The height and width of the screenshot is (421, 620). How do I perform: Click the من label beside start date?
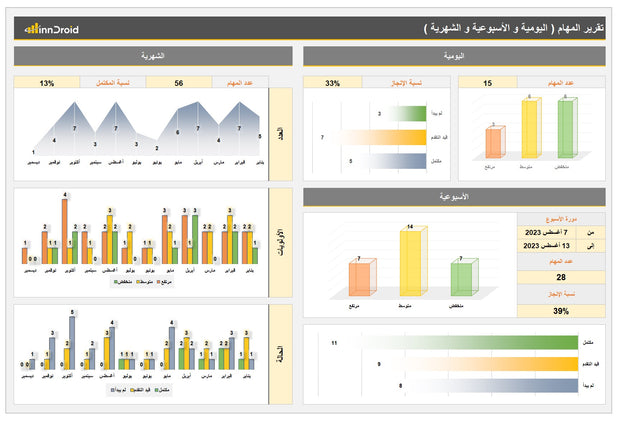(x=590, y=232)
